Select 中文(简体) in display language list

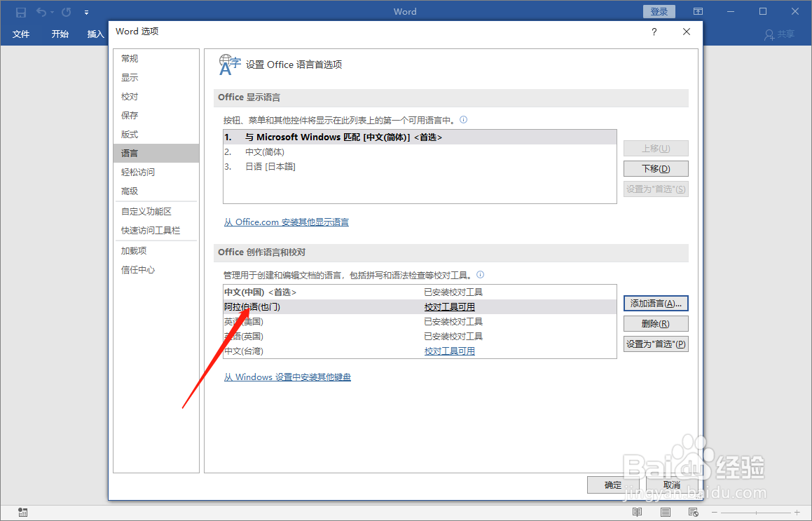point(420,152)
